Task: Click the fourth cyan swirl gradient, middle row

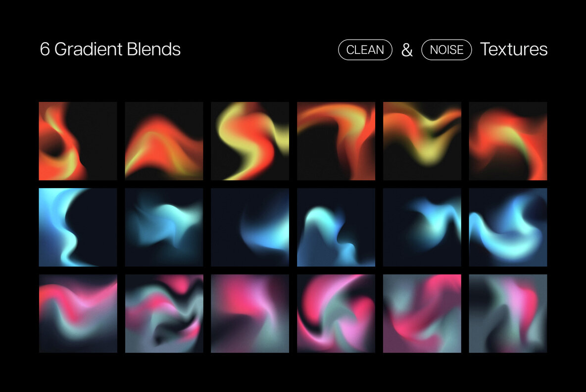Action: tap(337, 227)
